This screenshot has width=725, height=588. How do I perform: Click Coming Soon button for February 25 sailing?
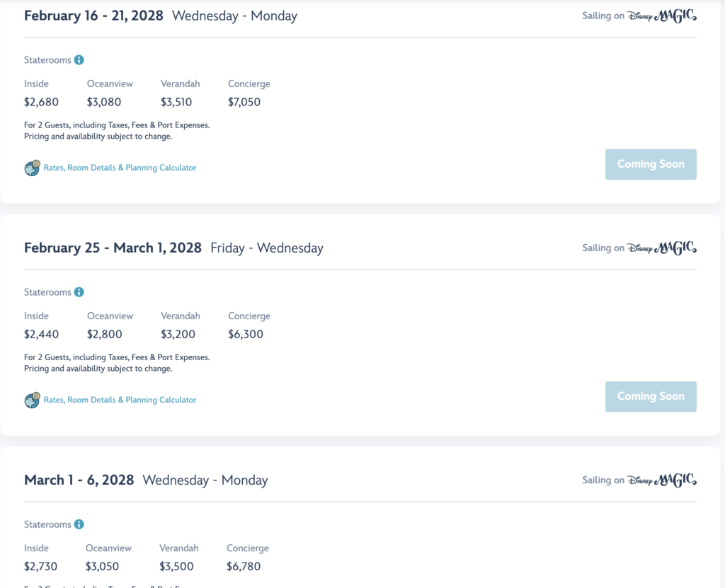[x=651, y=396]
